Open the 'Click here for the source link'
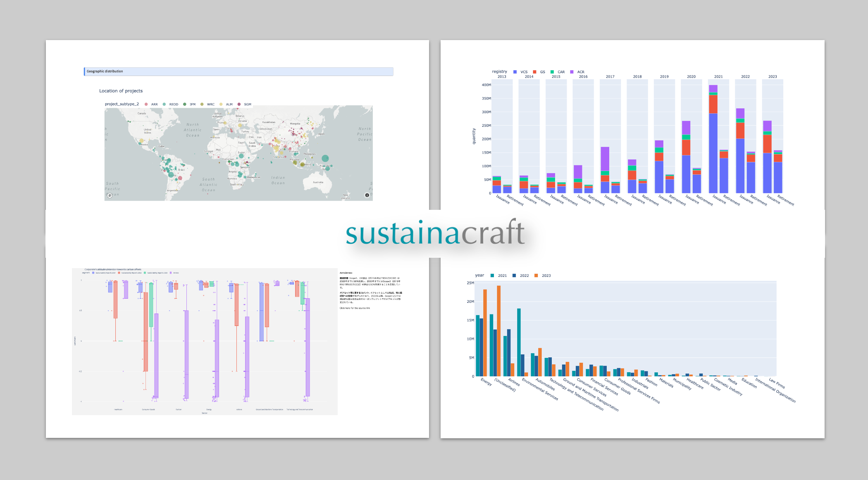The height and width of the screenshot is (480, 868). [x=355, y=308]
